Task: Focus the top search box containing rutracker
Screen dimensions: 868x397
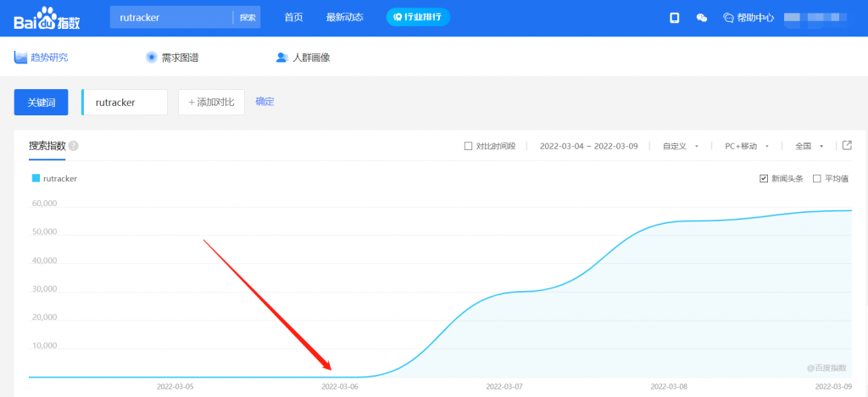Action: coord(171,18)
